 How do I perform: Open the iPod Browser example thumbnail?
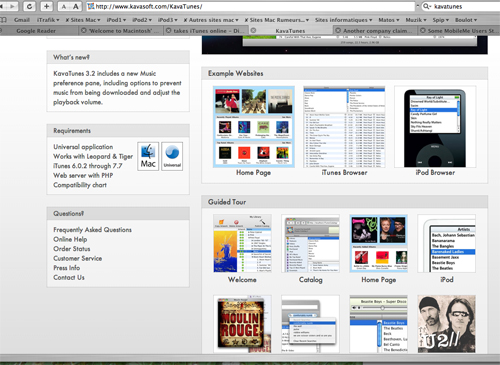(435, 127)
